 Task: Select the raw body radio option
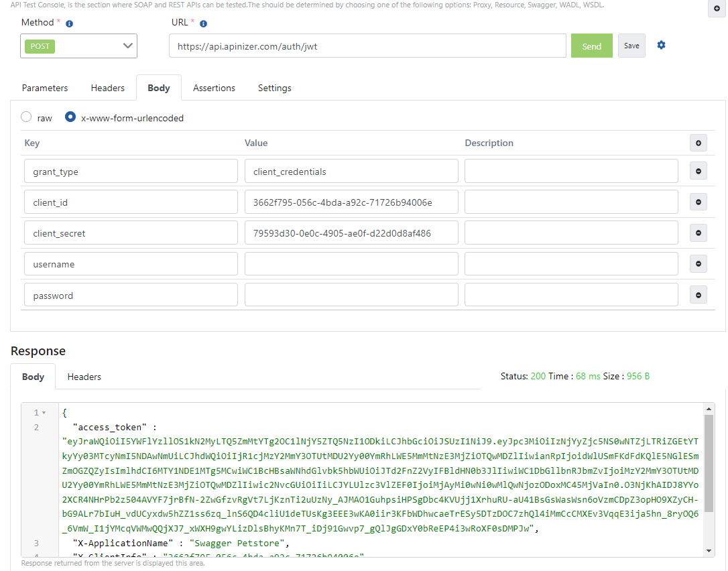(x=27, y=117)
